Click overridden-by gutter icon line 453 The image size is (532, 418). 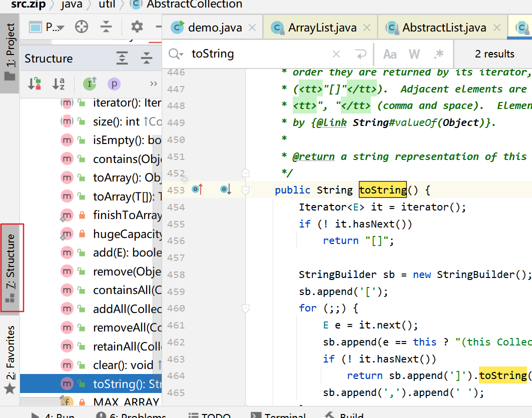pyautogui.click(x=226, y=189)
